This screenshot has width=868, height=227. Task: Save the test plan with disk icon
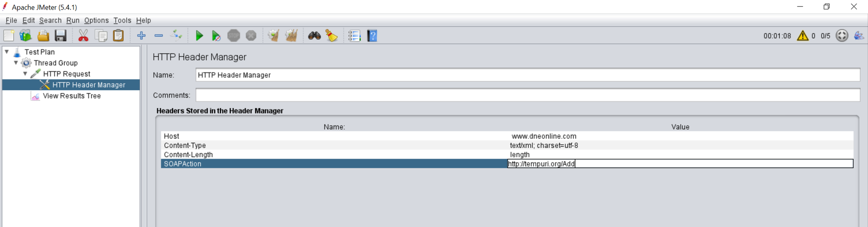60,36
